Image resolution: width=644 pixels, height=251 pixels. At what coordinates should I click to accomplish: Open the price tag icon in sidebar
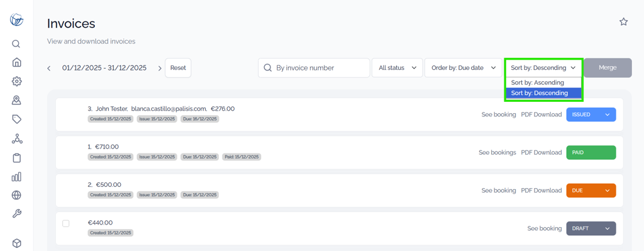(x=16, y=119)
